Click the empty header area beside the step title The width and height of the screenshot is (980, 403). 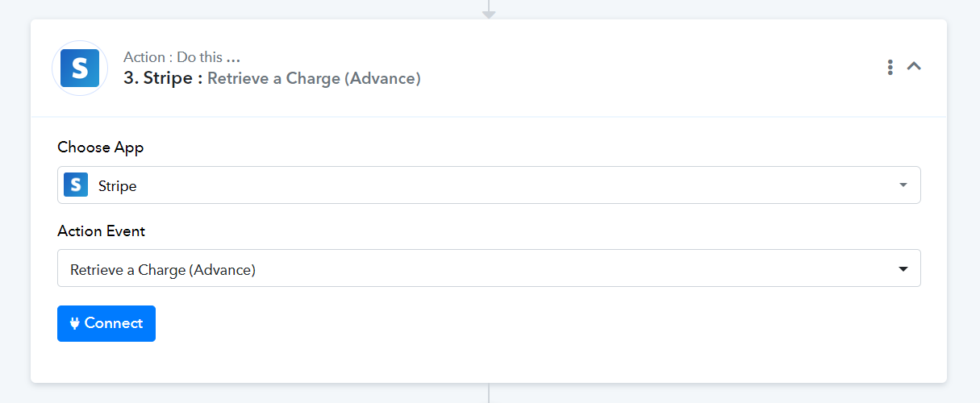[645, 69]
